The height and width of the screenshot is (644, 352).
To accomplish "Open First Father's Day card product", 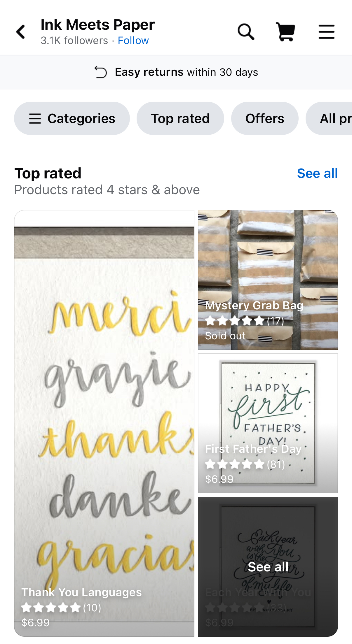I will [x=268, y=423].
